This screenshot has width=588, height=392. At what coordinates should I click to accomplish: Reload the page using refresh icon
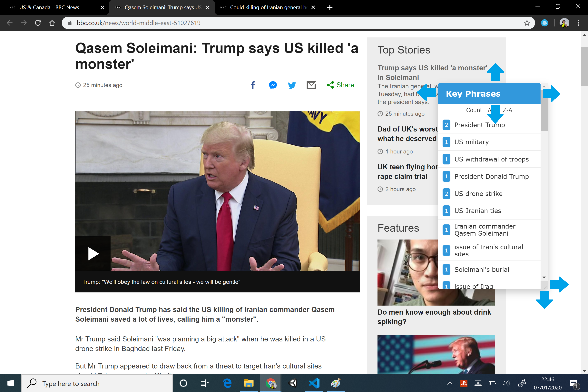38,23
